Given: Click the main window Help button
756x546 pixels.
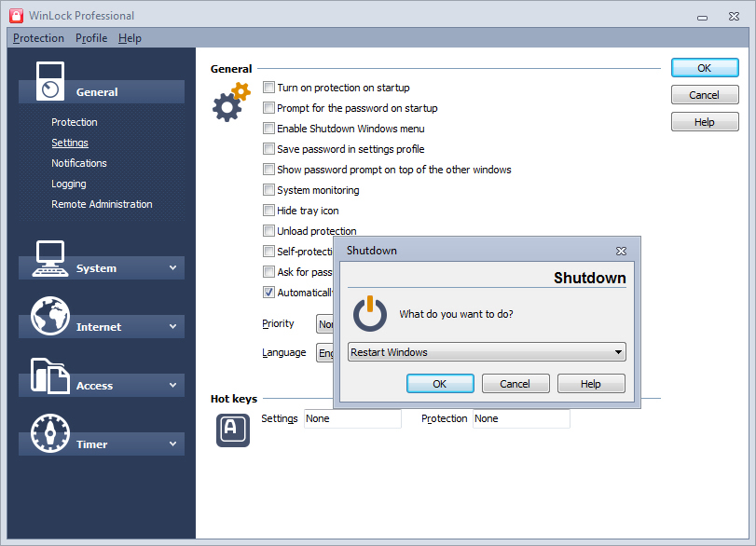Looking at the screenshot, I should point(705,122).
